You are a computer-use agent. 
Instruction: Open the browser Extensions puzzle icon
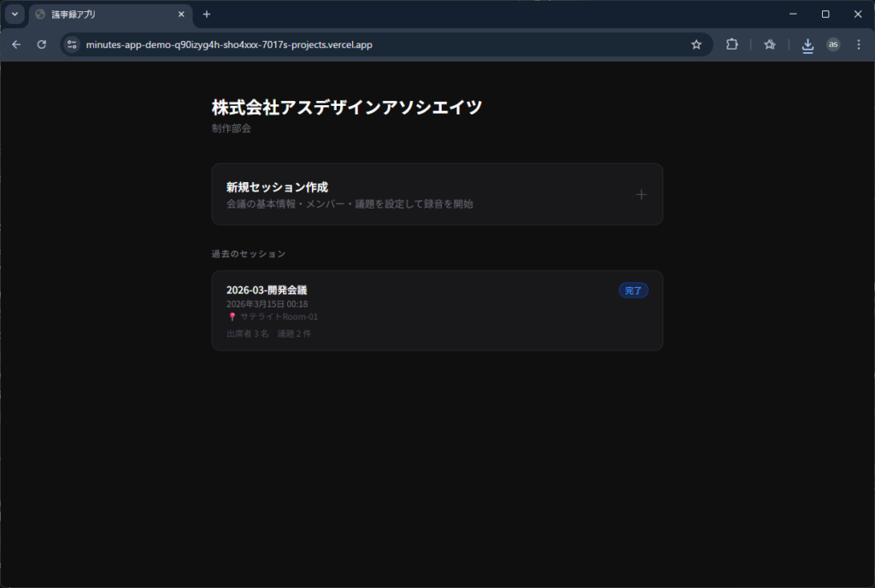pos(731,44)
